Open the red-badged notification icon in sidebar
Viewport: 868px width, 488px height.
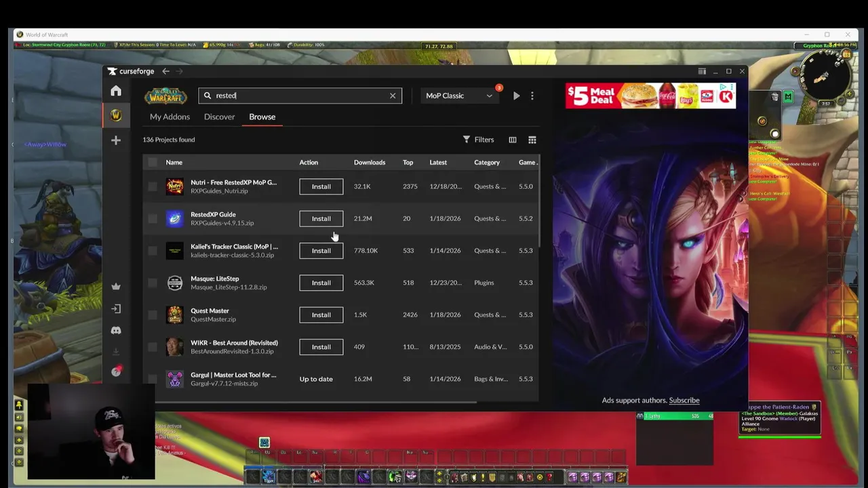116,371
